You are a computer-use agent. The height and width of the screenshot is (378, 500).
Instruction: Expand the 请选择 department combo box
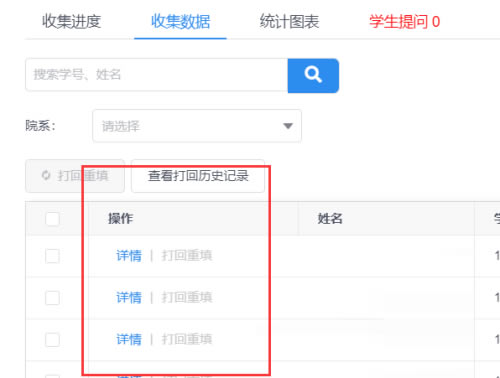(x=197, y=126)
